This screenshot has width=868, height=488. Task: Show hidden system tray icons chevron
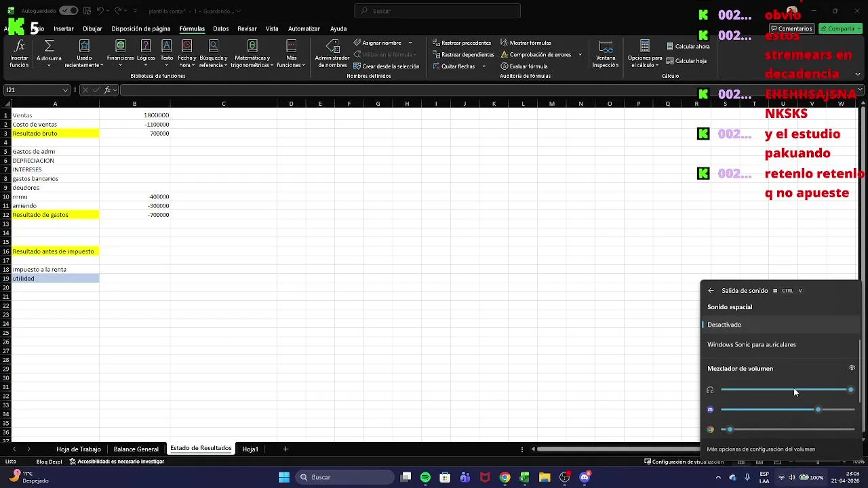(x=718, y=477)
